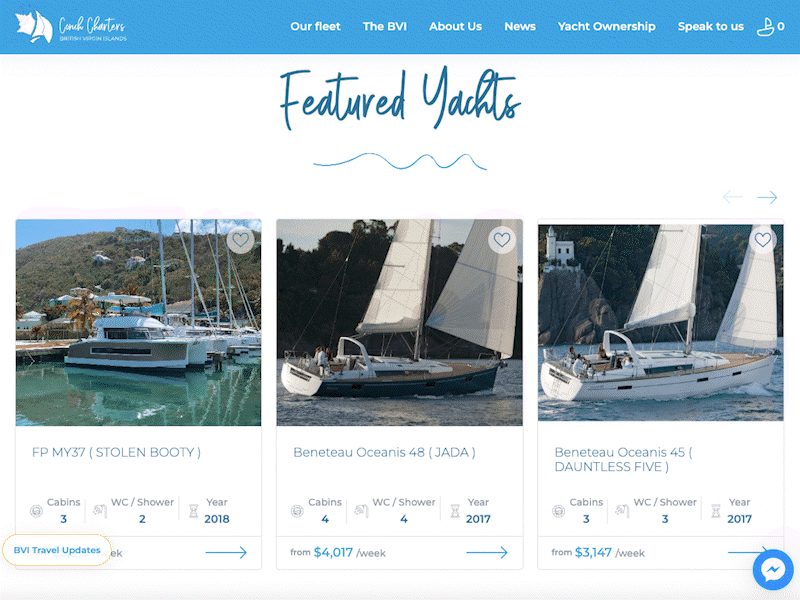Select Speak to us link

click(x=710, y=27)
